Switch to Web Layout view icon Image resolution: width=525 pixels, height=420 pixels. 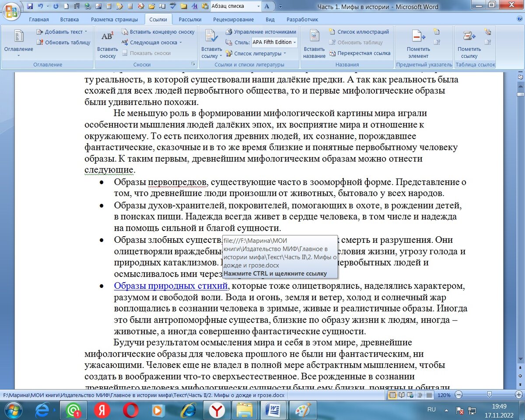(x=411, y=395)
